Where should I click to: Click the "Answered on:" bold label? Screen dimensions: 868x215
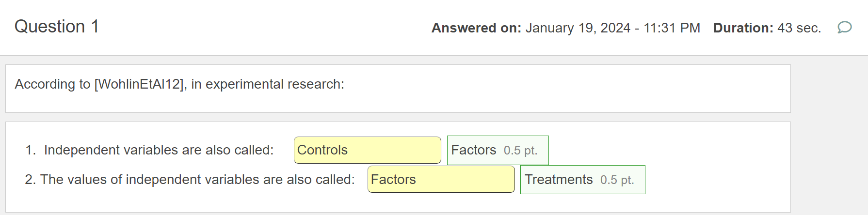(x=476, y=28)
